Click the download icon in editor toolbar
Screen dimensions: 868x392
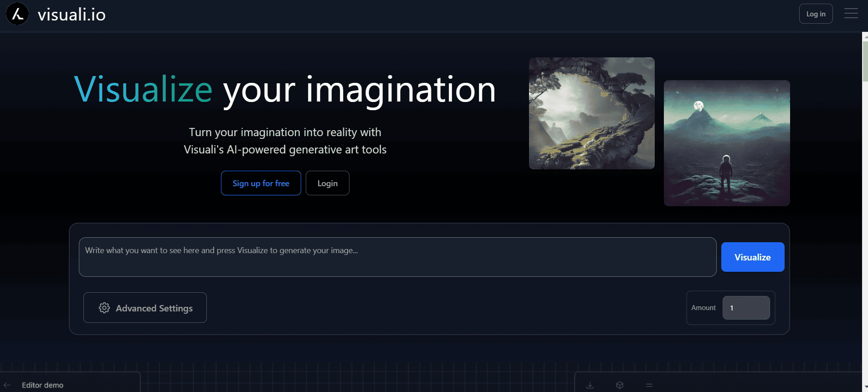coord(590,385)
